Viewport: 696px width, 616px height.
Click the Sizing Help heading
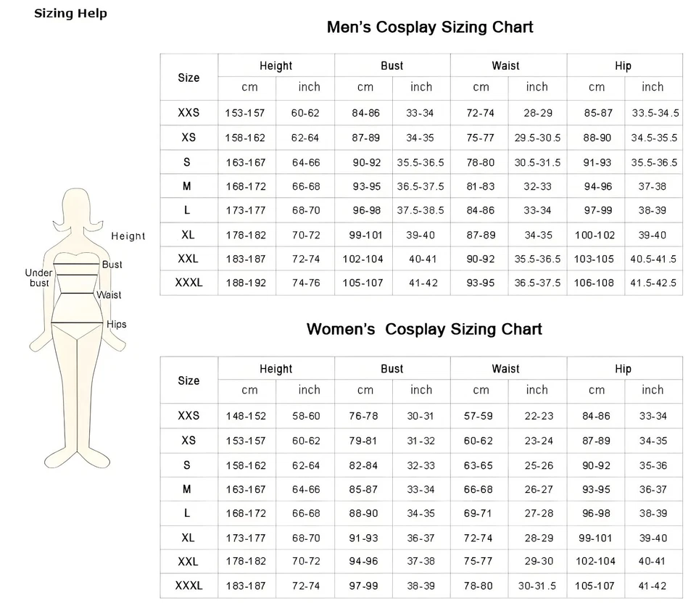click(70, 13)
